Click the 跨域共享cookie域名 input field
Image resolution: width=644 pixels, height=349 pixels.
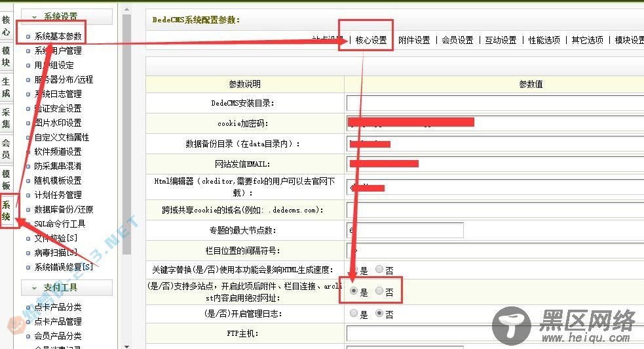(495, 210)
